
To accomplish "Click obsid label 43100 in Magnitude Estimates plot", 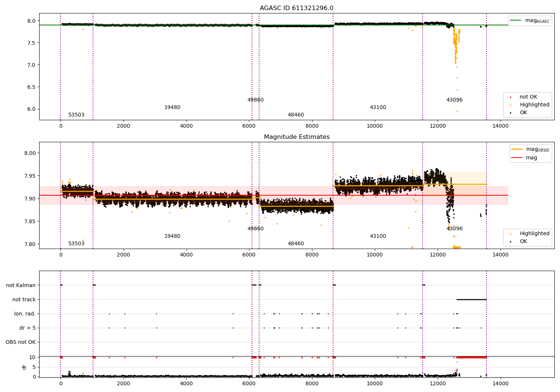I will [378, 236].
